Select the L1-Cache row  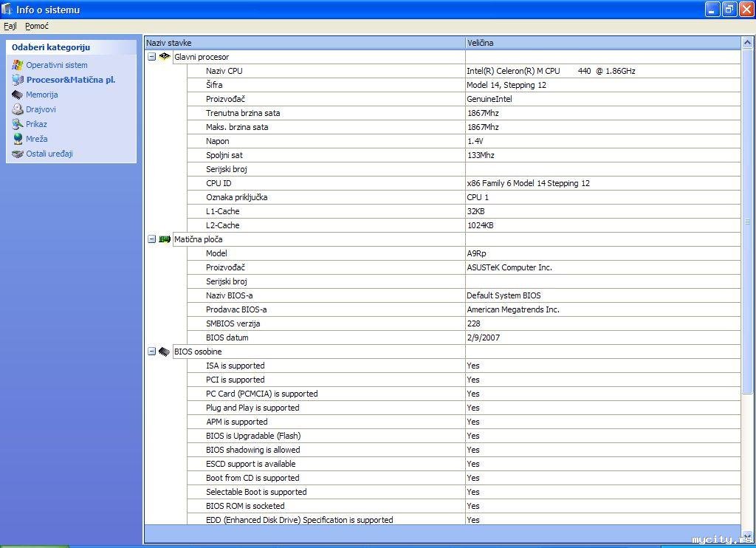[464, 211]
